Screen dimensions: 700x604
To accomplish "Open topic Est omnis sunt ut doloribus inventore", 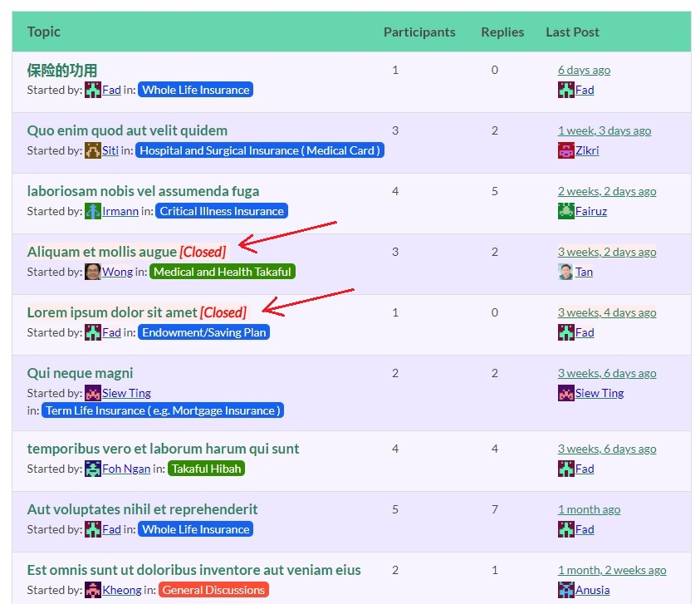I will click(193, 570).
